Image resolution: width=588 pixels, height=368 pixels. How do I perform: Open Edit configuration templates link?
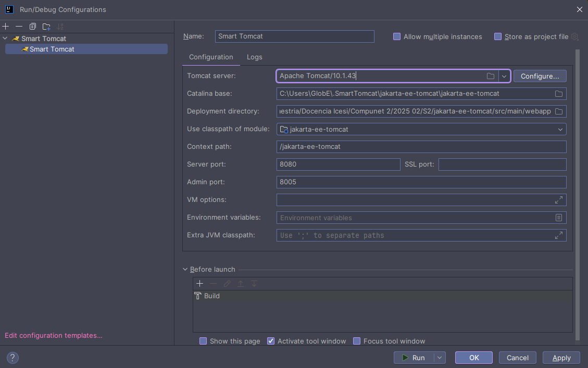pyautogui.click(x=54, y=335)
